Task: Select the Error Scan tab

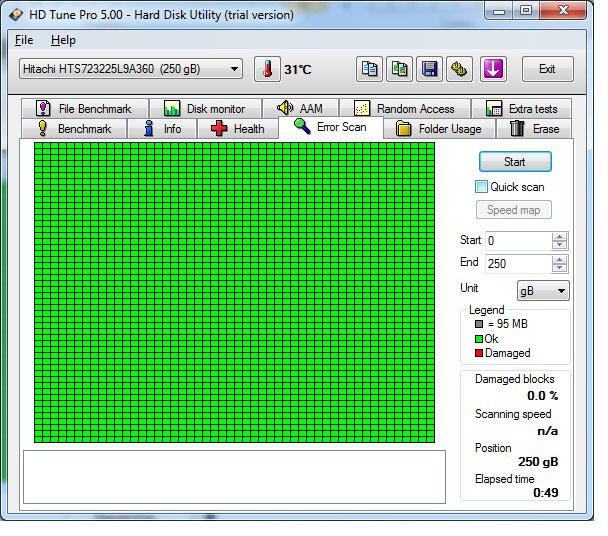Action: pos(331,127)
